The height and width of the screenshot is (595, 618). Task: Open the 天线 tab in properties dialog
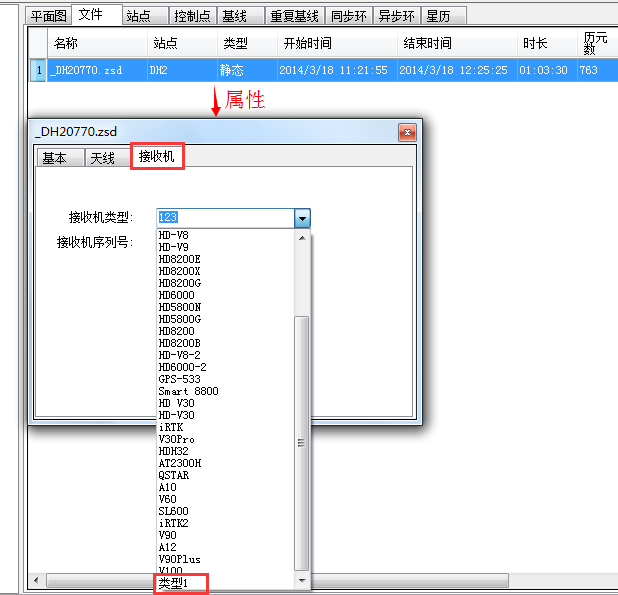[107, 158]
